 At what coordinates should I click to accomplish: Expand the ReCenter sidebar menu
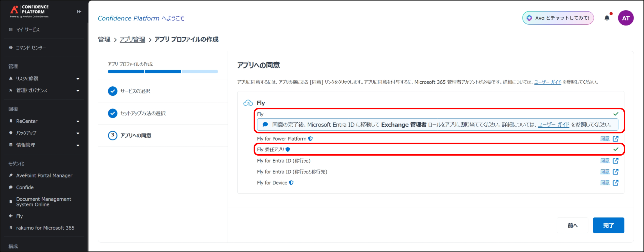click(x=78, y=121)
